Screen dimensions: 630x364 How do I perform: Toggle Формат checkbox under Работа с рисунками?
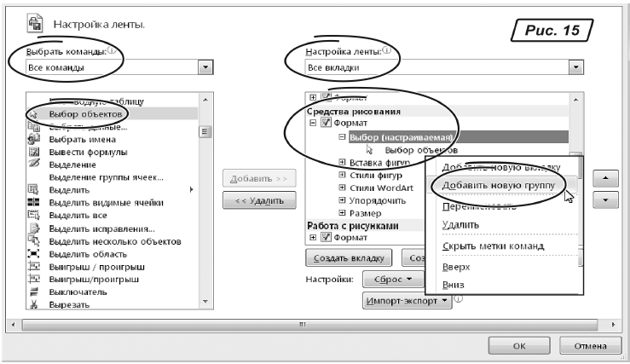tap(327, 238)
